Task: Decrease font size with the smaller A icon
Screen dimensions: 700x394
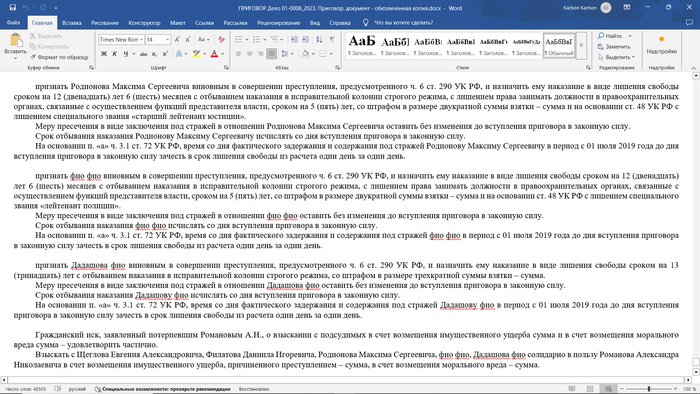Action: 188,40
